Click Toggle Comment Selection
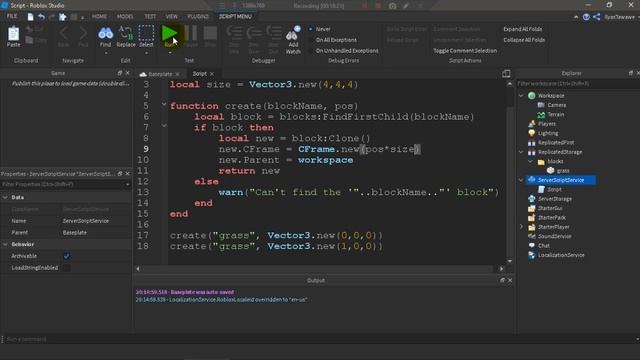 pos(465,51)
